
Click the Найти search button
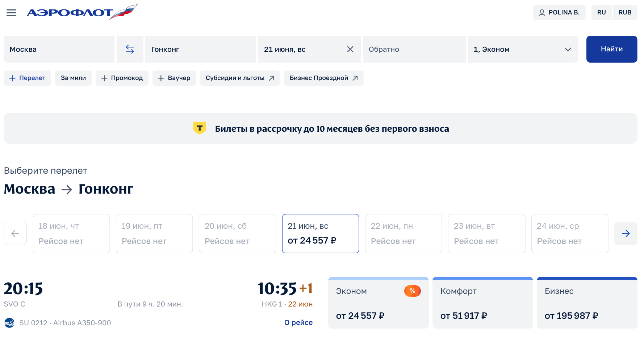click(x=612, y=49)
